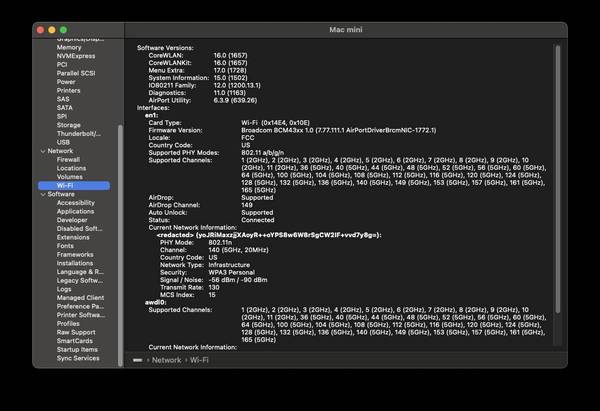Click Supported PHY Modes value 802.11 a/b/g/n
Image resolution: width=600 pixels, height=411 pixels.
[262, 153]
